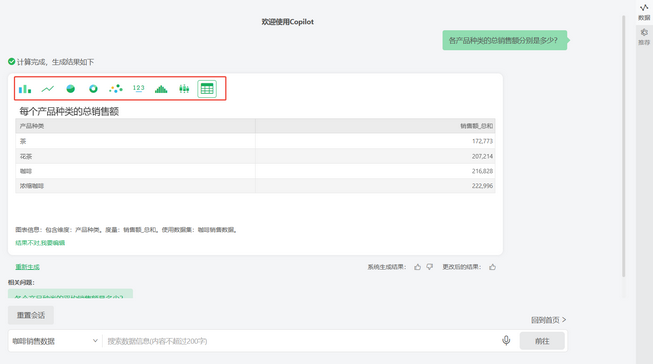Select the pie chart icon
This screenshot has width=653, height=364.
[x=70, y=89]
